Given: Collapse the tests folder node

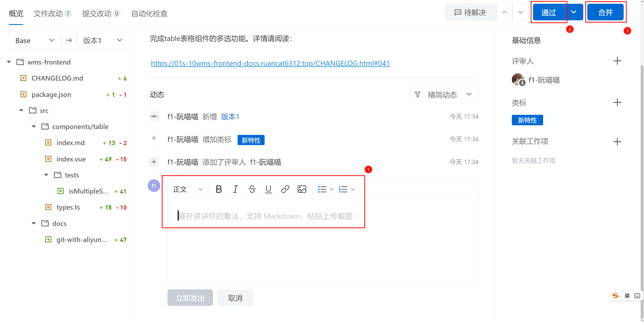Looking at the screenshot, I should pyautogui.click(x=46, y=175).
